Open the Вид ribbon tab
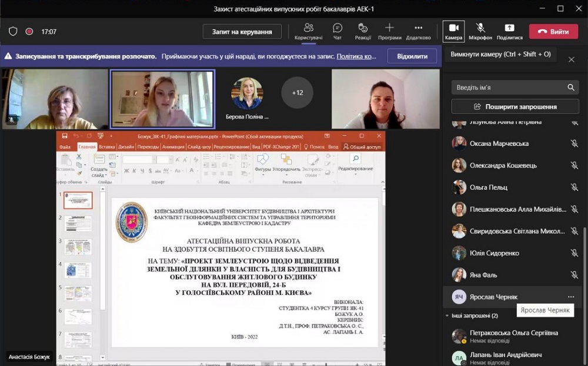The image size is (588, 366). coord(256,147)
